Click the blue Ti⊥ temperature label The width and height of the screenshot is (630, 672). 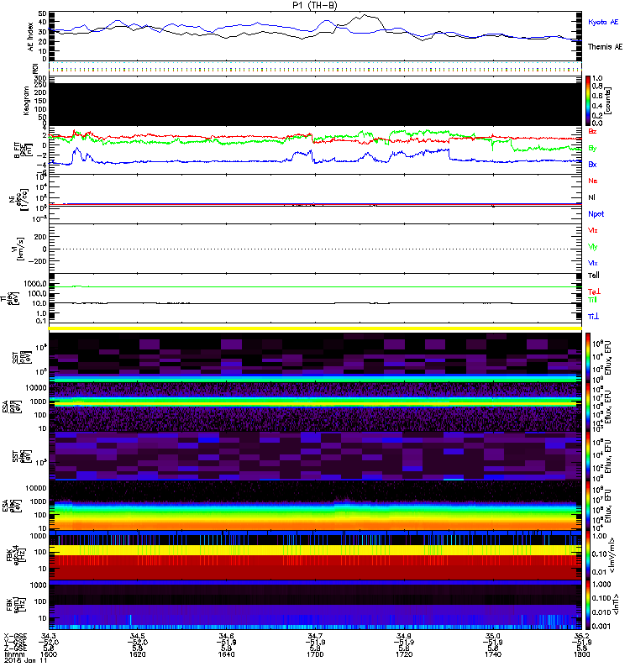pyautogui.click(x=593, y=317)
